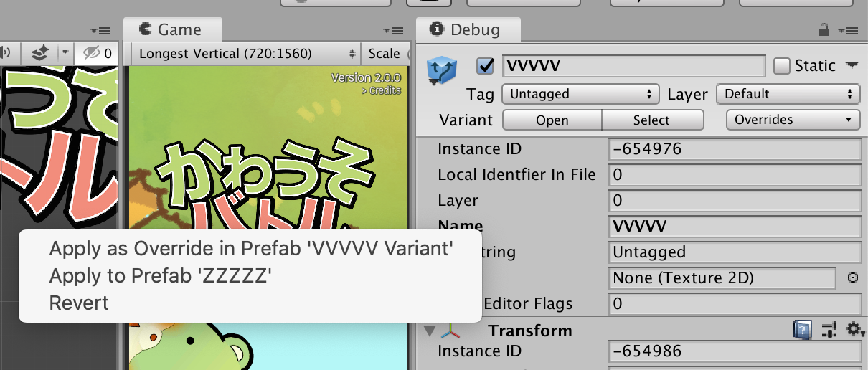The image size is (868, 370).
Task: Switch to the Debug inspector tab
Action: 468,29
